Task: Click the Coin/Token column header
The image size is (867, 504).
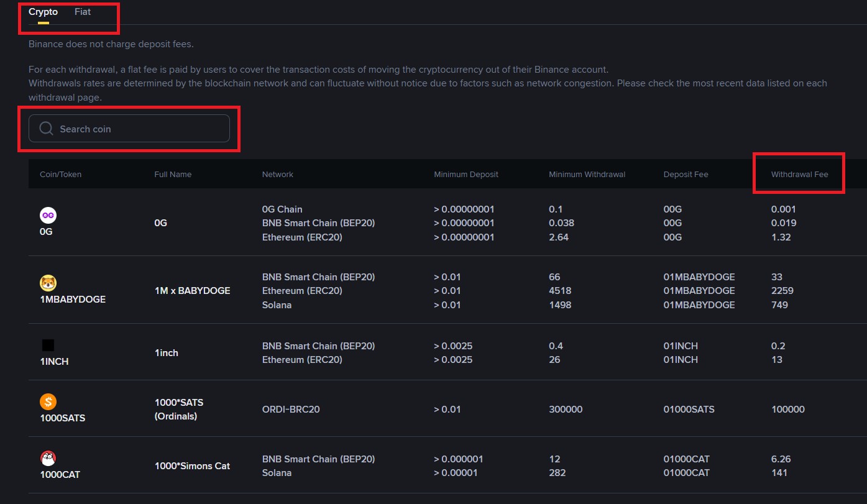Action: tap(60, 175)
